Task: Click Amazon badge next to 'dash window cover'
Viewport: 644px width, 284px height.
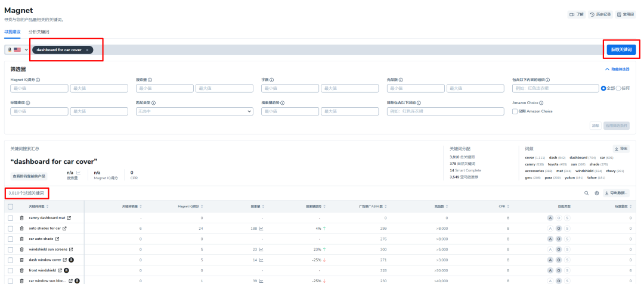Action: pos(72,260)
